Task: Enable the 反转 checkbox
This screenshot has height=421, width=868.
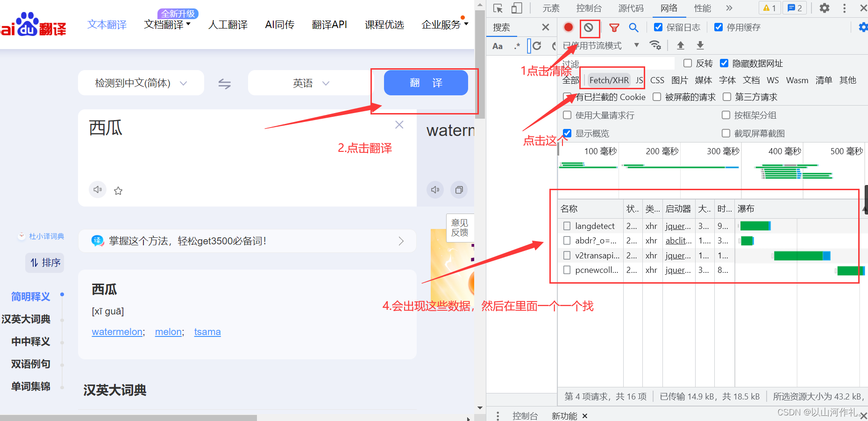Action: click(x=688, y=63)
